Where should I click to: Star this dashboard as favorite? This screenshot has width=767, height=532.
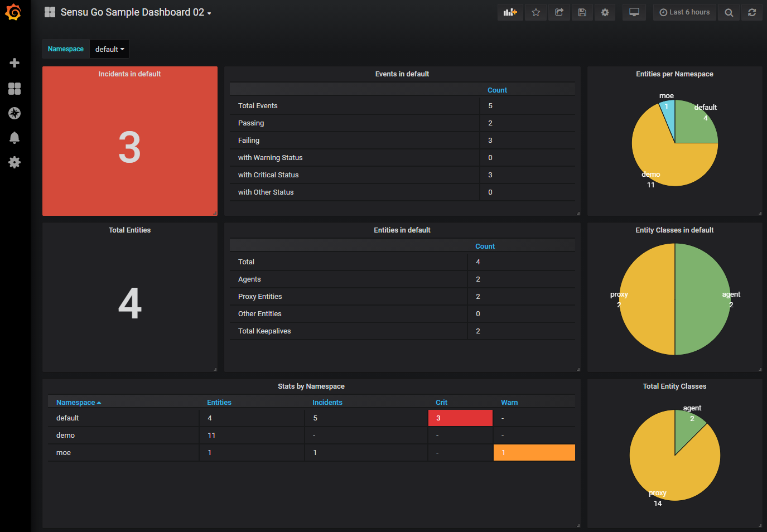[x=536, y=12]
